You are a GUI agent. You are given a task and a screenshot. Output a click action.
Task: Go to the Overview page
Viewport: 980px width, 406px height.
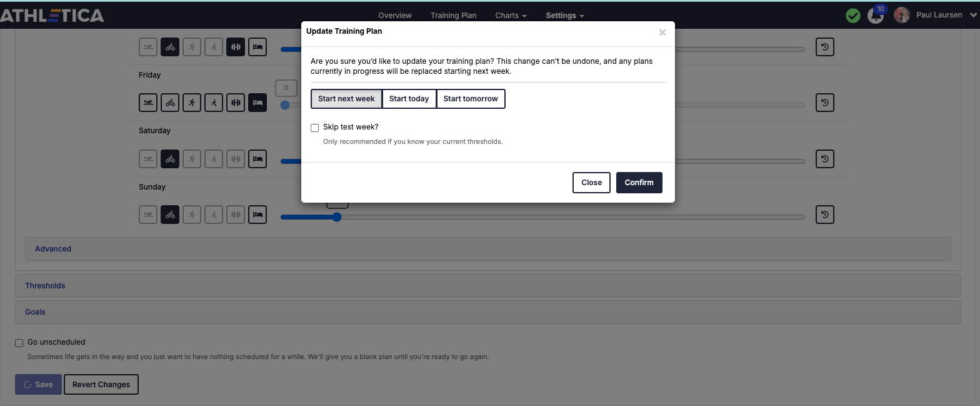pyautogui.click(x=395, y=16)
